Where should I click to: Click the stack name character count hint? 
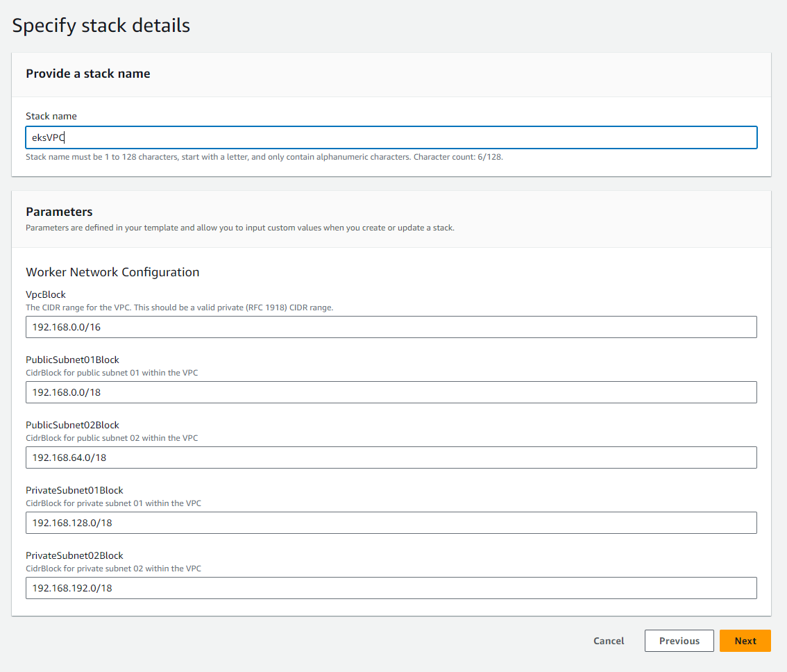coord(264,157)
